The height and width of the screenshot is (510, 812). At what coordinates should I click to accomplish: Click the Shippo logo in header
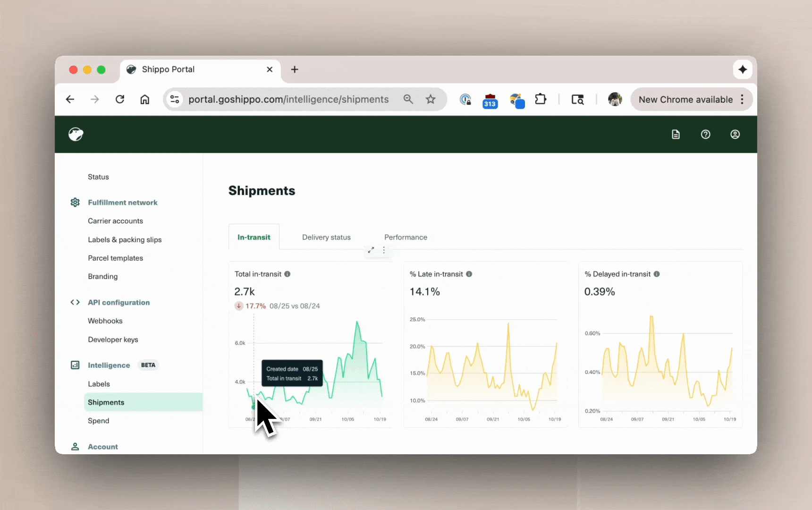[76, 135]
